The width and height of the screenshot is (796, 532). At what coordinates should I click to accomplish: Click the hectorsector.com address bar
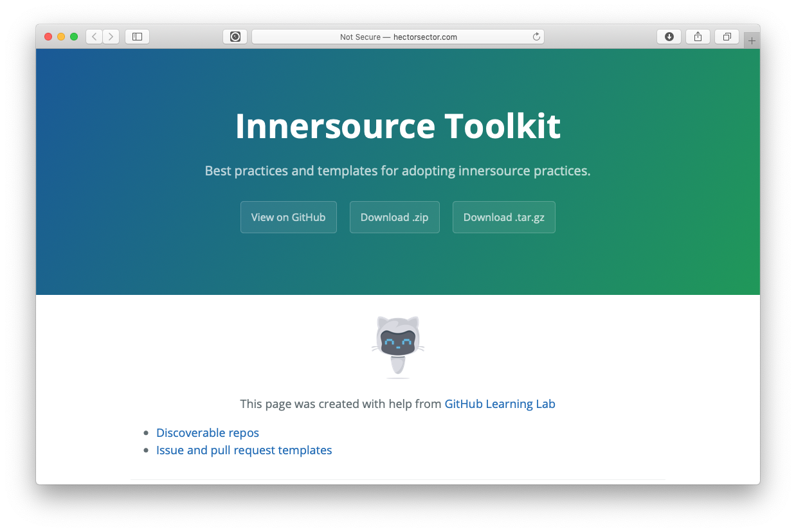398,37
